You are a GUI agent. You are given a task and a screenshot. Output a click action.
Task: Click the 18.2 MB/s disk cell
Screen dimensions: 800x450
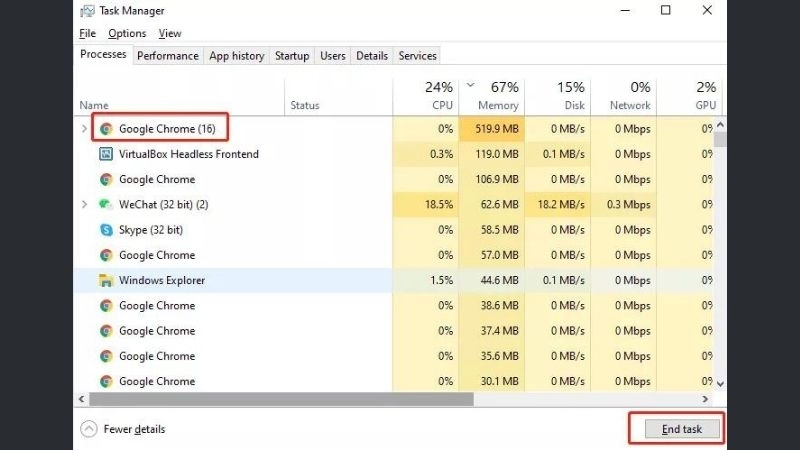[557, 204]
